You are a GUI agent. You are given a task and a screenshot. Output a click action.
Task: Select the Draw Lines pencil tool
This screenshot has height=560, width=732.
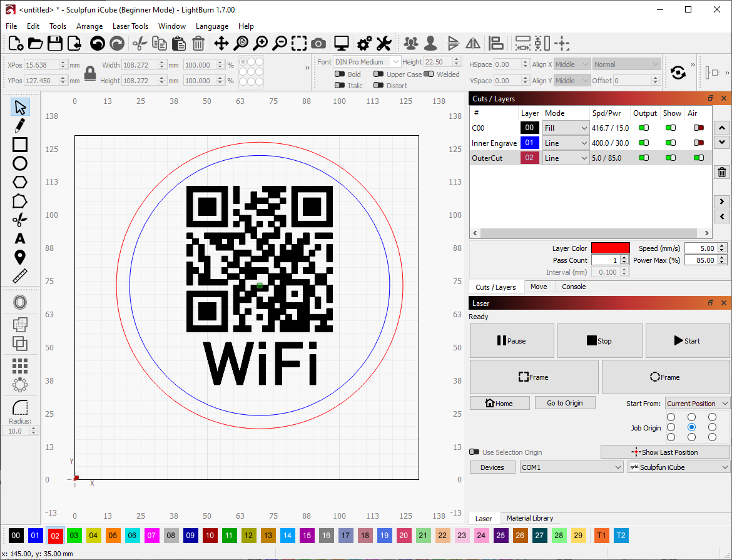point(20,126)
